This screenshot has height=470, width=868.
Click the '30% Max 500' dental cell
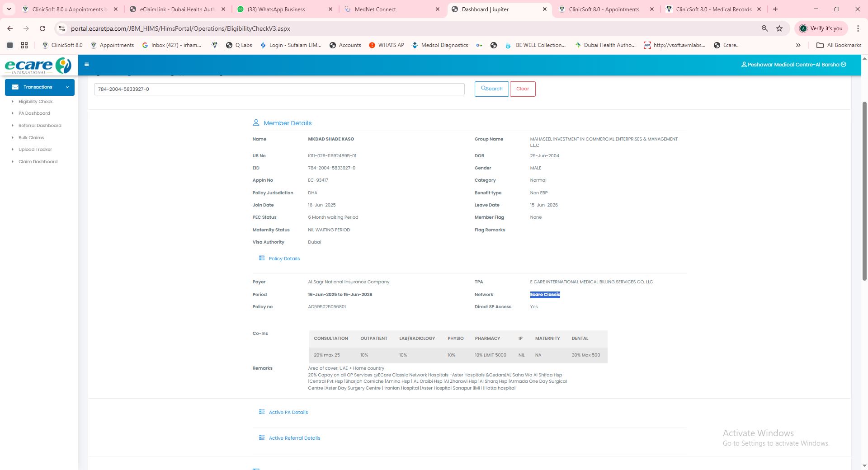[x=586, y=355]
